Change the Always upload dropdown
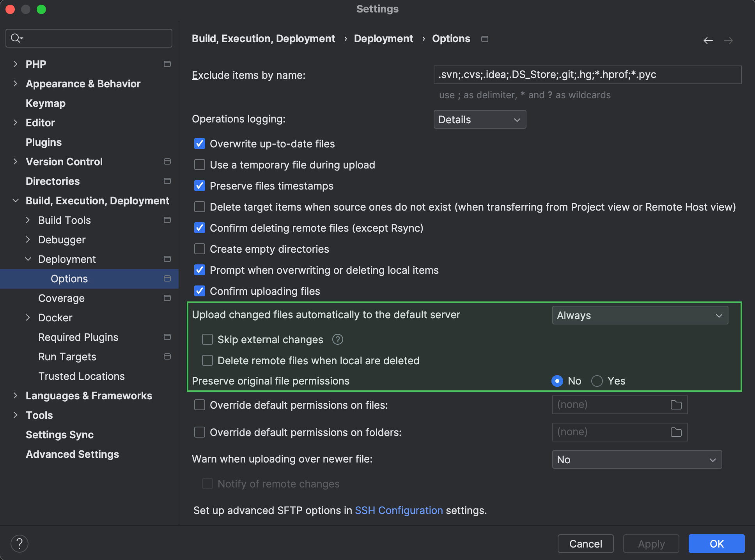The height and width of the screenshot is (560, 755). tap(639, 315)
